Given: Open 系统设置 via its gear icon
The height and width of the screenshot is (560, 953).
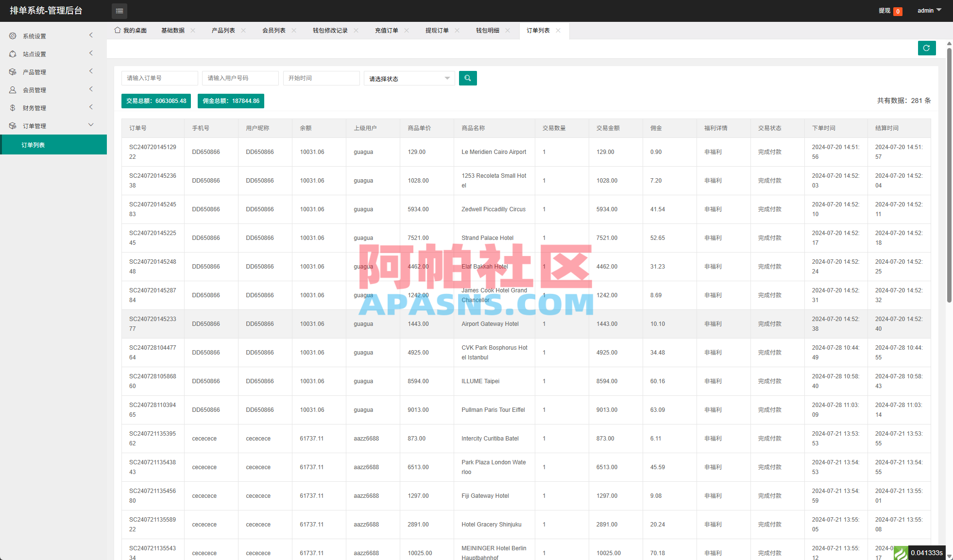Looking at the screenshot, I should click(x=12, y=35).
